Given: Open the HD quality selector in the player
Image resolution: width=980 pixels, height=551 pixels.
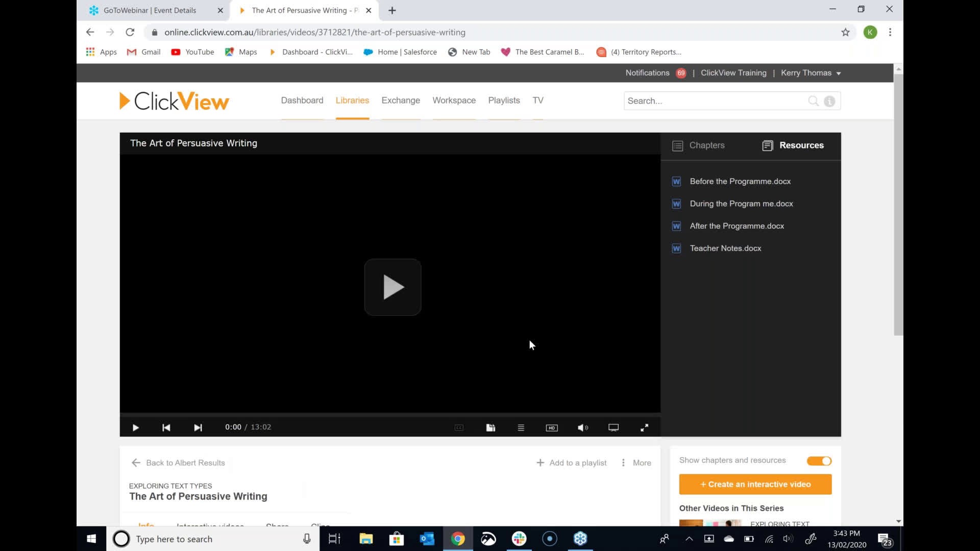Looking at the screenshot, I should 552,428.
